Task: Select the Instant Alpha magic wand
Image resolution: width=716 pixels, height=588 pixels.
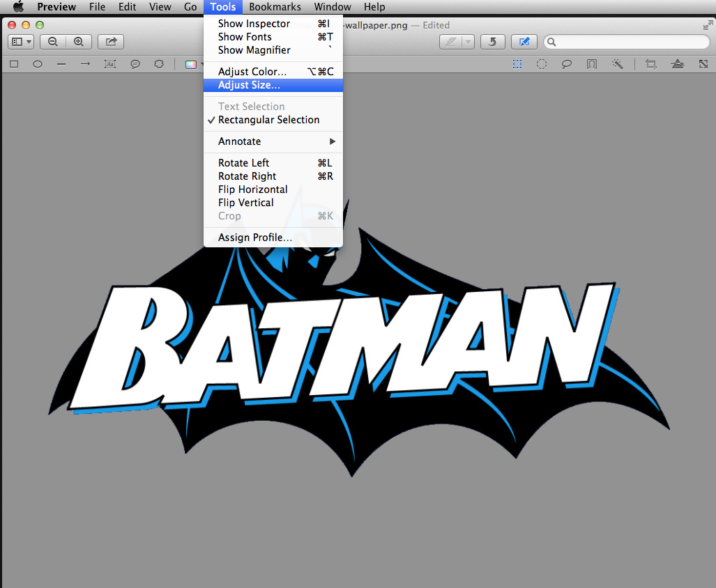Action: point(618,64)
